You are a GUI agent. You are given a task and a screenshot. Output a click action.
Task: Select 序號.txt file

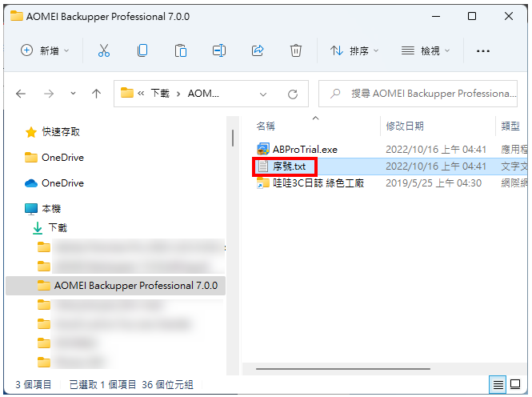[x=289, y=166]
